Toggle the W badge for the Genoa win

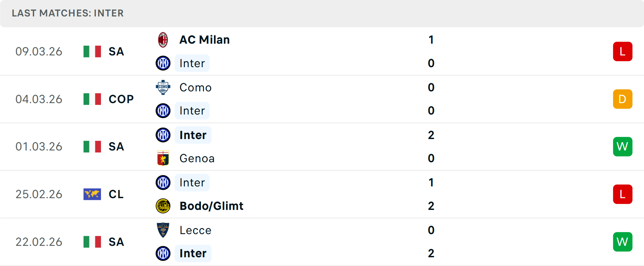(623, 146)
